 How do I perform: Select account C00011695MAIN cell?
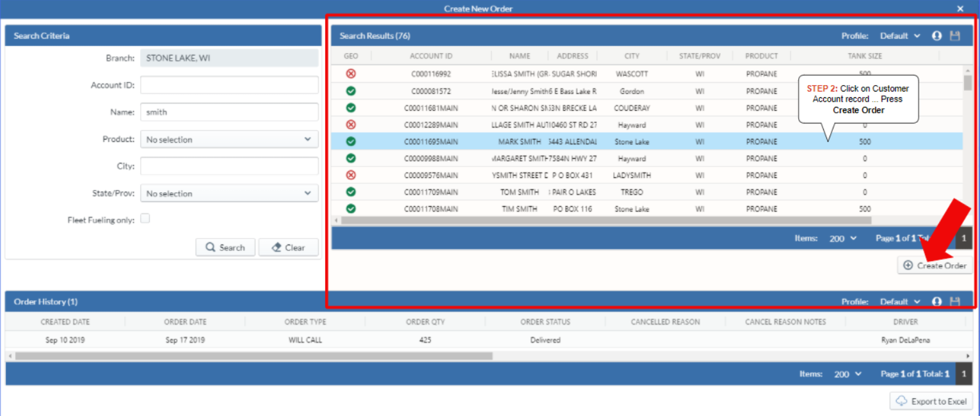coord(431,141)
